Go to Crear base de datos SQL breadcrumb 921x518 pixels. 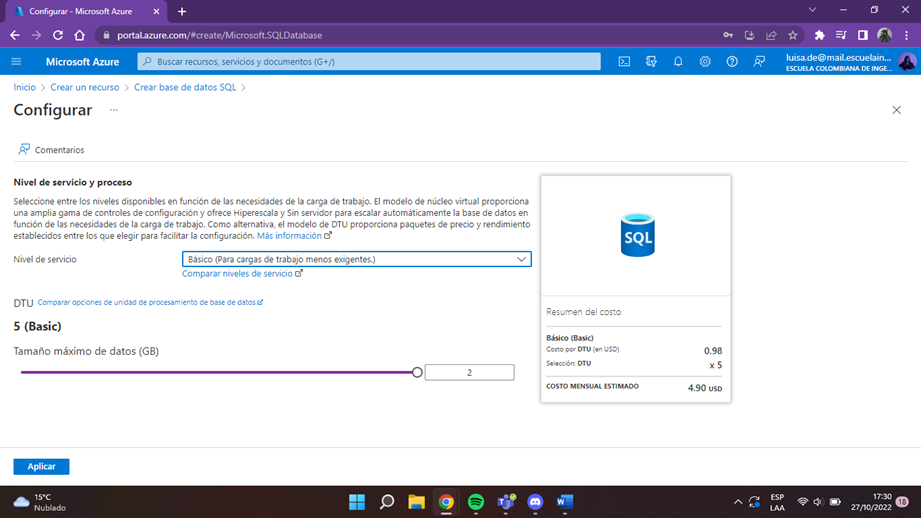(x=185, y=87)
